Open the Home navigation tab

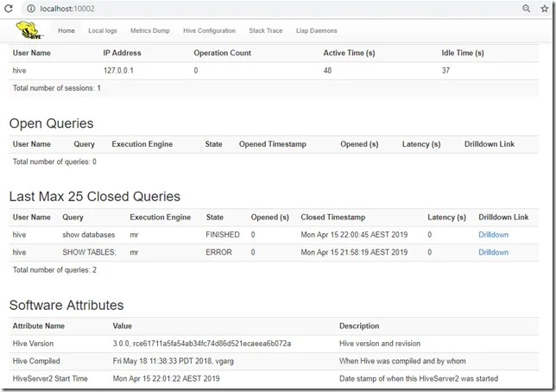[66, 30]
